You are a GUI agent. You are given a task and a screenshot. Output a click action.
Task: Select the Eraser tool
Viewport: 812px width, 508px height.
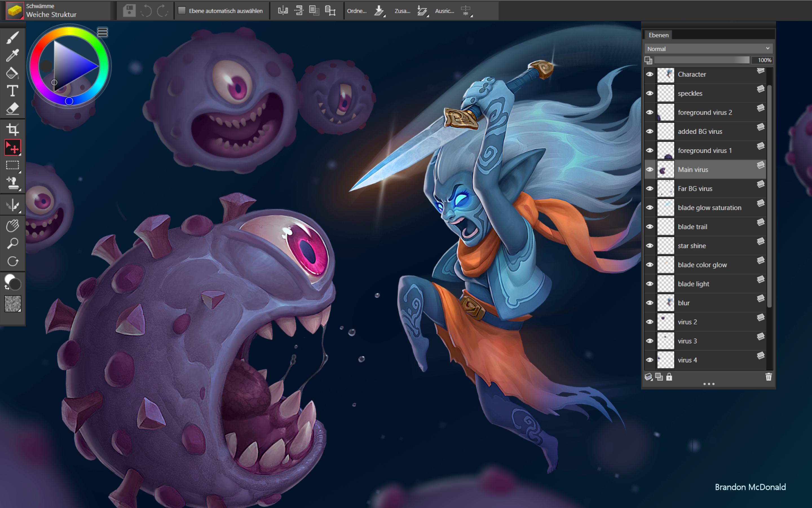[x=12, y=109]
